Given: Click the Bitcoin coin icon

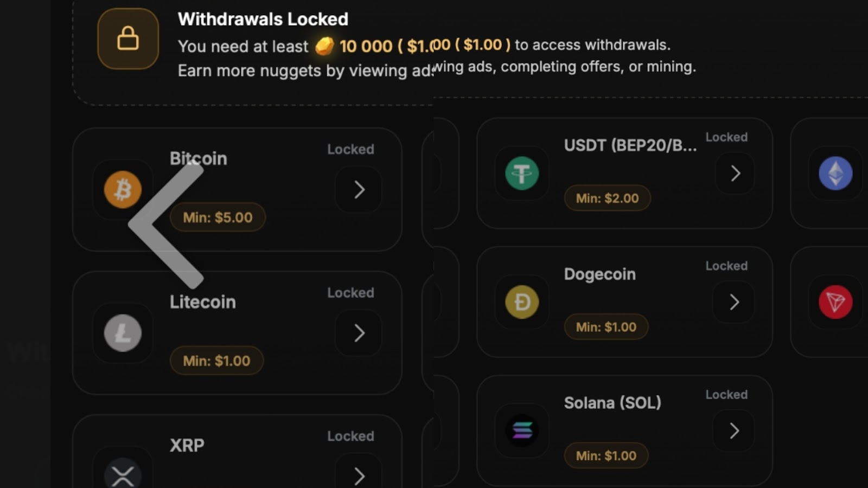Looking at the screenshot, I should [123, 190].
